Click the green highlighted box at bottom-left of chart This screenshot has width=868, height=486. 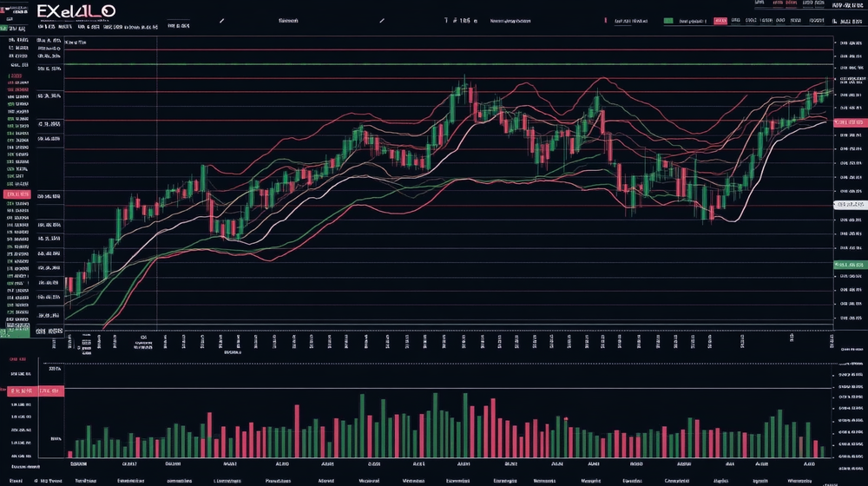point(16,332)
